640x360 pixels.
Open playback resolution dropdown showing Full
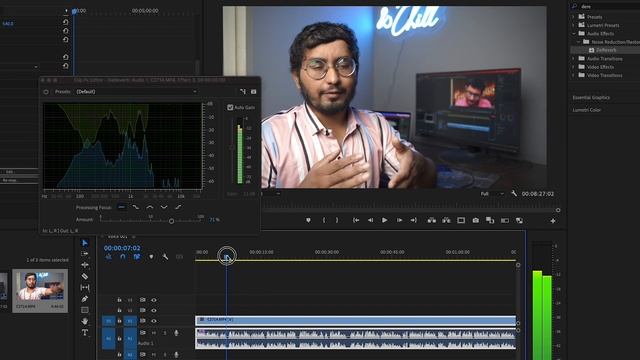pyautogui.click(x=492, y=193)
